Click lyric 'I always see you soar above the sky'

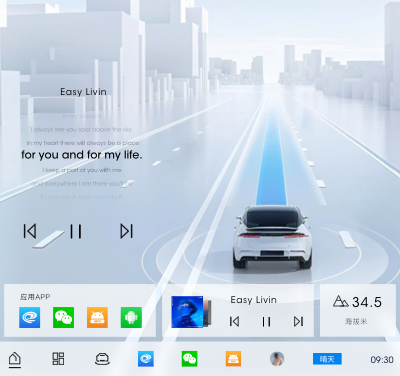[82, 129]
